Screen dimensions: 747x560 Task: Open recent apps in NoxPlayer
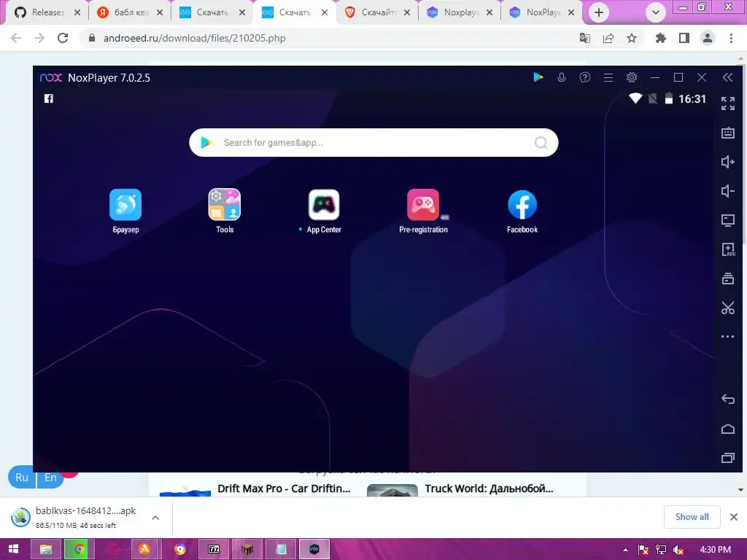tap(727, 458)
